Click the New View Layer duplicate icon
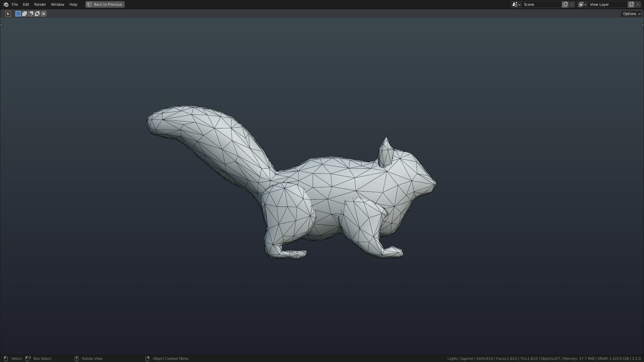644x362 pixels. point(631,4)
